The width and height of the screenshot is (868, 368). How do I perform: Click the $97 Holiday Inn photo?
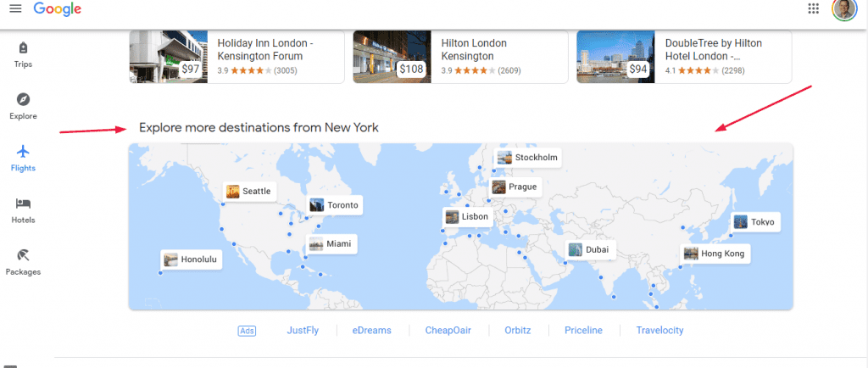click(x=169, y=57)
